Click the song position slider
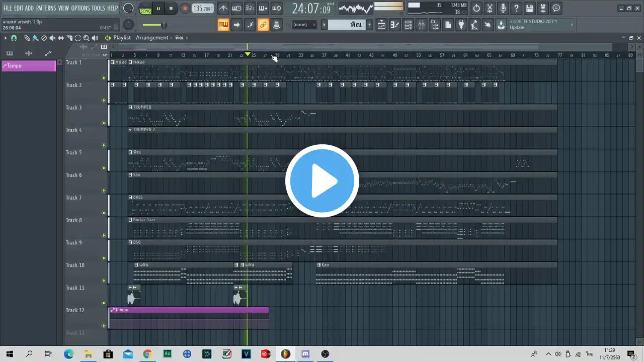The height and width of the screenshot is (362, 644). point(178,25)
